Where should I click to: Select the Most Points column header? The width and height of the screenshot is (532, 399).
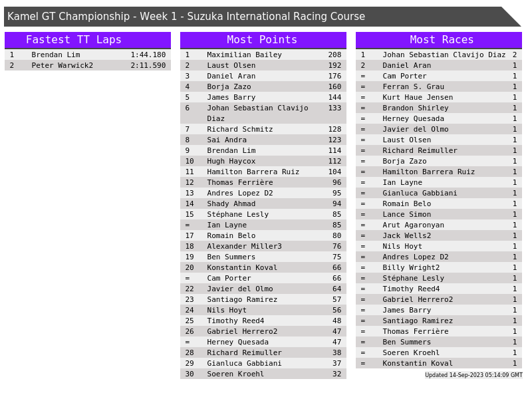[263, 40]
